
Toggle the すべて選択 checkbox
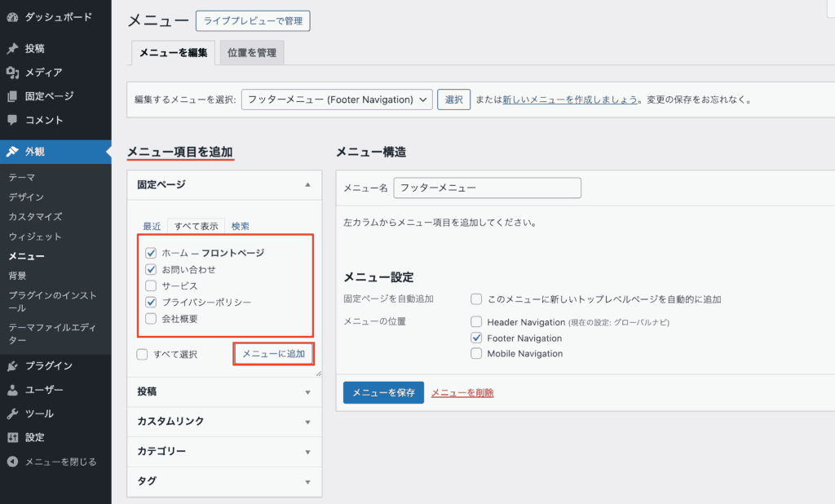(143, 355)
